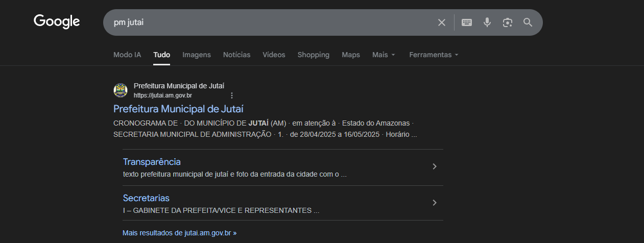Switch to the Imagens tab
This screenshot has width=644, height=243.
pos(197,55)
